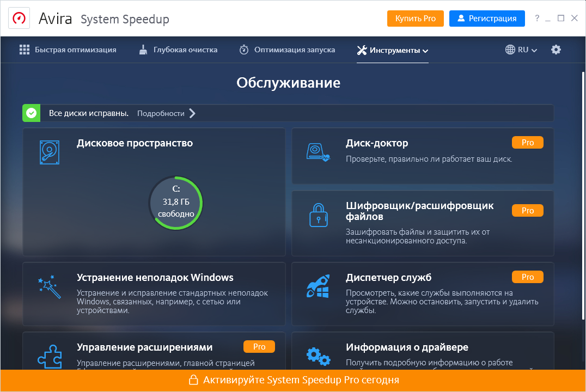Open Устранение неполадок Windows title

coord(155,277)
